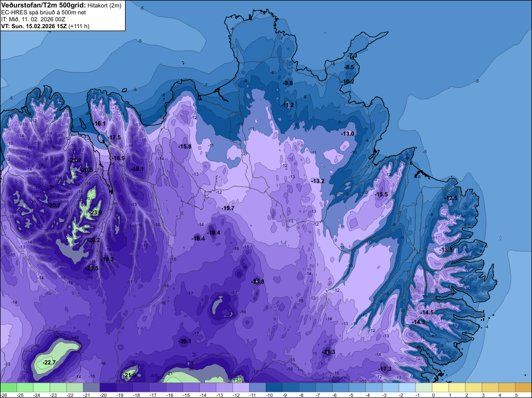Click the -12.5 temperature value
Viewport: 532px width, 398px height.
(451, 198)
